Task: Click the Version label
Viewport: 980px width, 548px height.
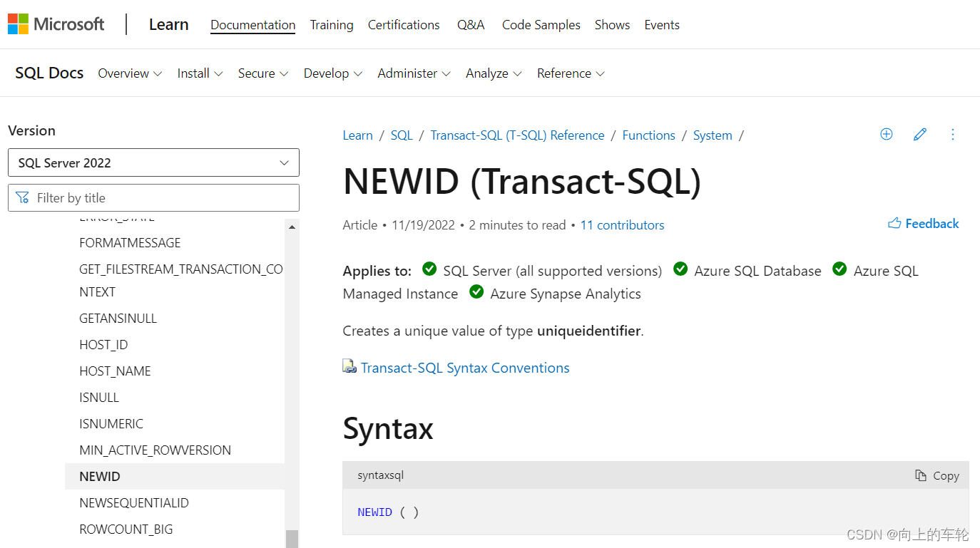Action: pos(31,130)
